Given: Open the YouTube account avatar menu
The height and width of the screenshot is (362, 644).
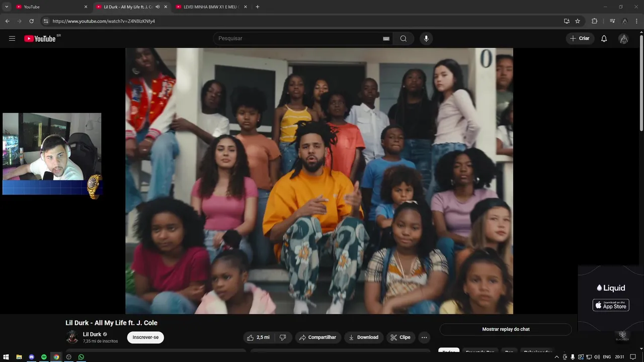Looking at the screenshot, I should (623, 39).
